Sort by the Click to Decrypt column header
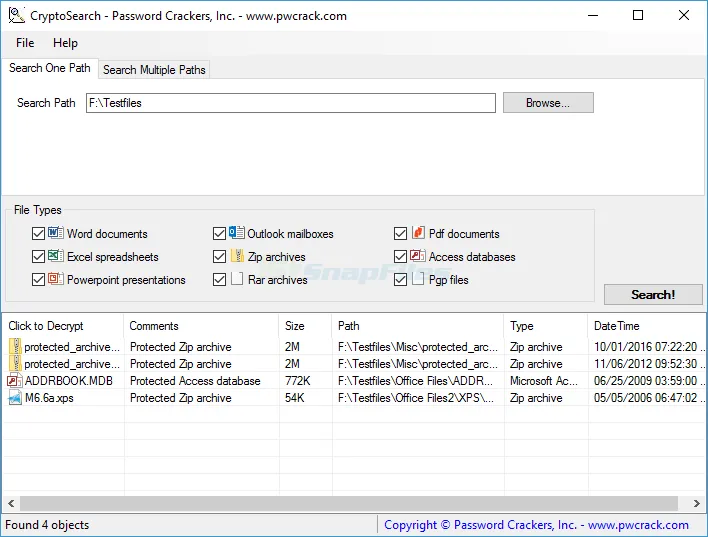 (63, 326)
